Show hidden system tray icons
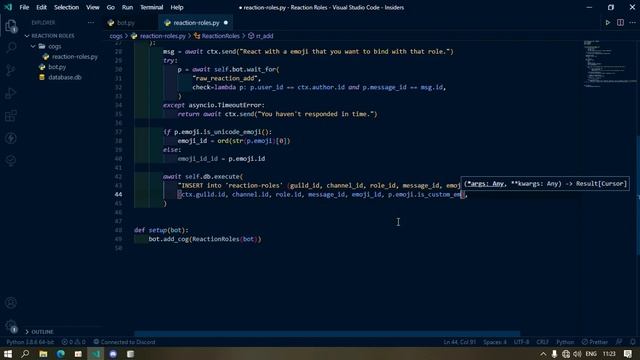This screenshot has width=640, height=360. [543, 354]
